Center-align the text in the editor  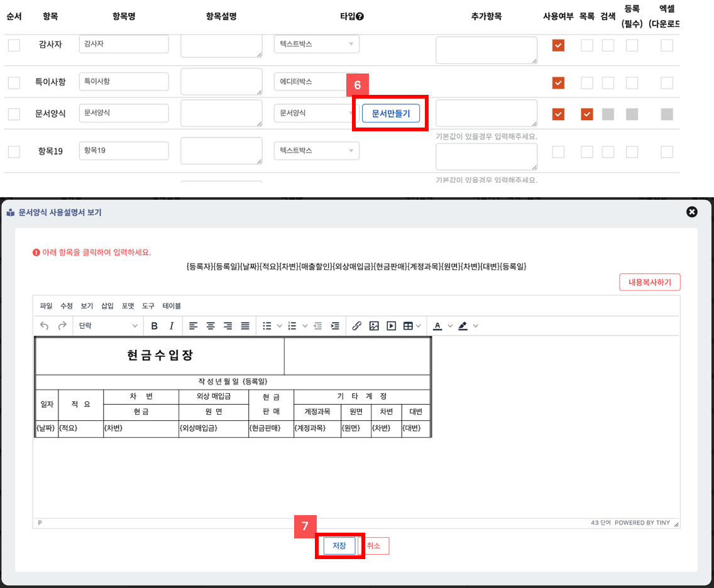(x=211, y=326)
